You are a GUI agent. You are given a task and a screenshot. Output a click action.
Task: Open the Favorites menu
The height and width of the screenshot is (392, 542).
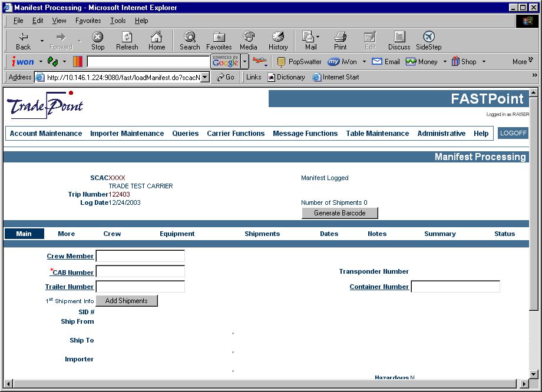click(x=88, y=21)
